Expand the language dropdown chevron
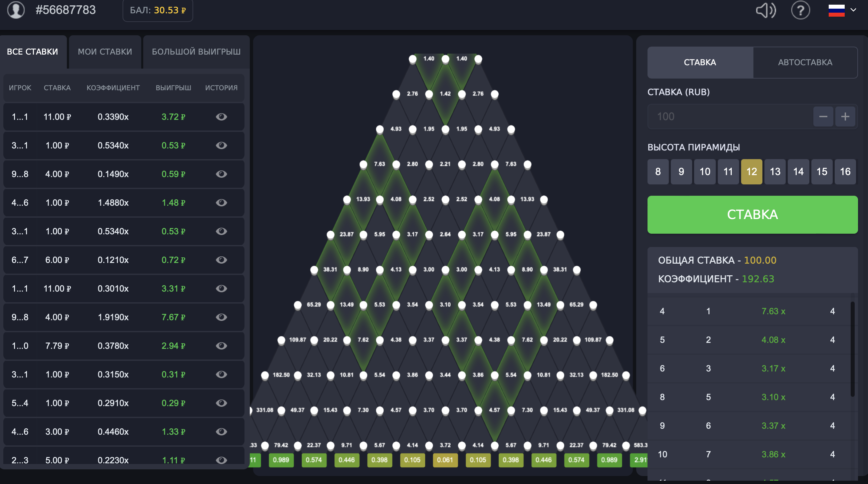This screenshot has height=484, width=868. point(853,10)
